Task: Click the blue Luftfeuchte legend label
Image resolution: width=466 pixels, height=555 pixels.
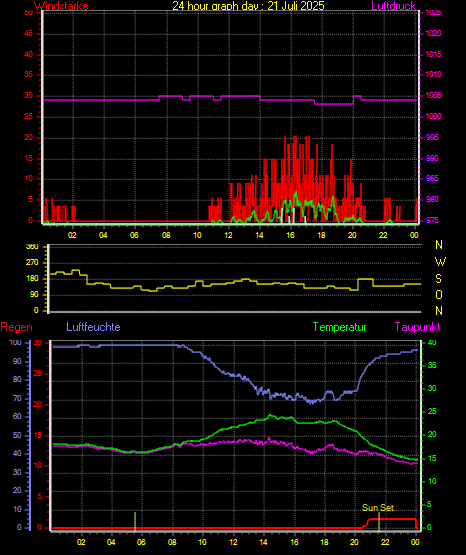Action: [x=93, y=327]
